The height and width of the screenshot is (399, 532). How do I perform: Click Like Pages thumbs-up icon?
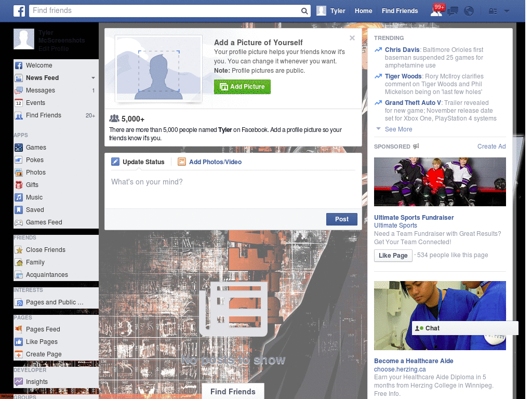pos(19,342)
